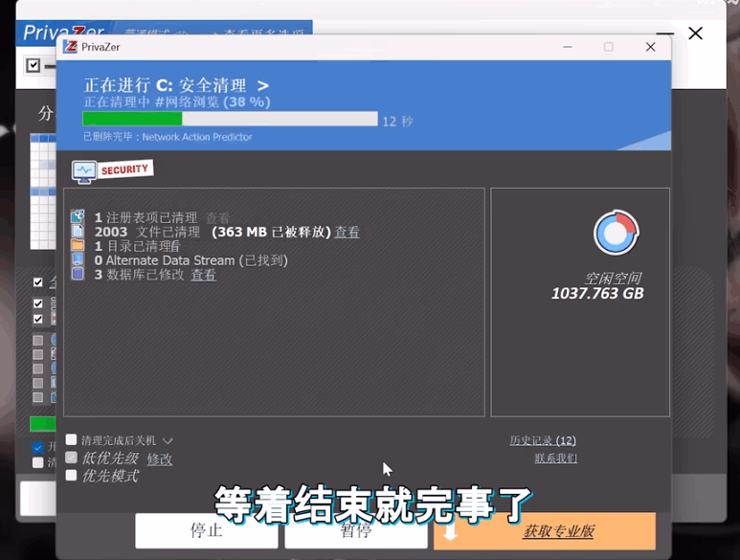Click the database icon beside 3 数据库已修改
This screenshot has height=560, width=740.
pyautogui.click(x=78, y=274)
